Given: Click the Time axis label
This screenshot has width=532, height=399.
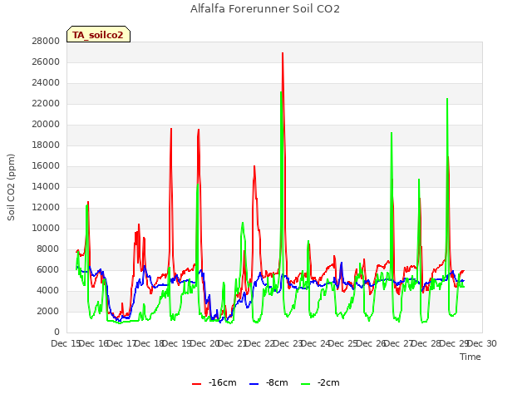Looking at the screenshot, I should pyautogui.click(x=470, y=357).
